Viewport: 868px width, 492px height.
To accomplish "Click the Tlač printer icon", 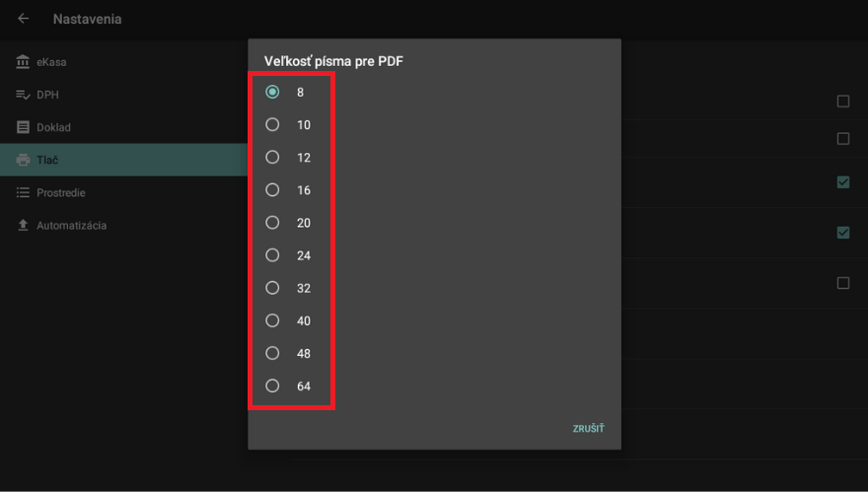I will (x=23, y=160).
